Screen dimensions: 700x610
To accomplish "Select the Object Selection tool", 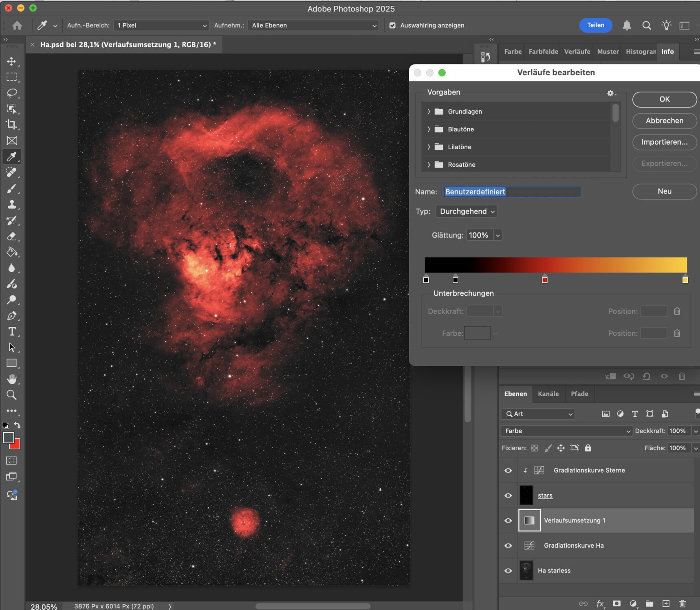I will 11,109.
